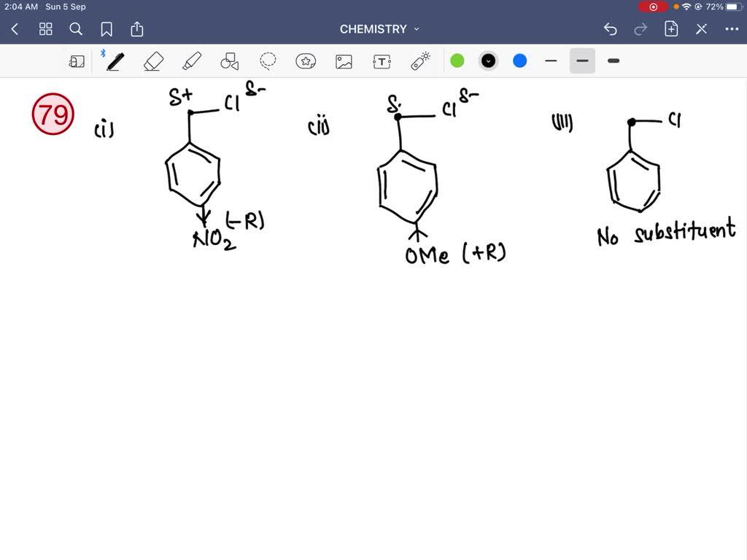Open the split-screen note switcher
Viewport: 747px width, 560px height.
pyautogui.click(x=77, y=61)
